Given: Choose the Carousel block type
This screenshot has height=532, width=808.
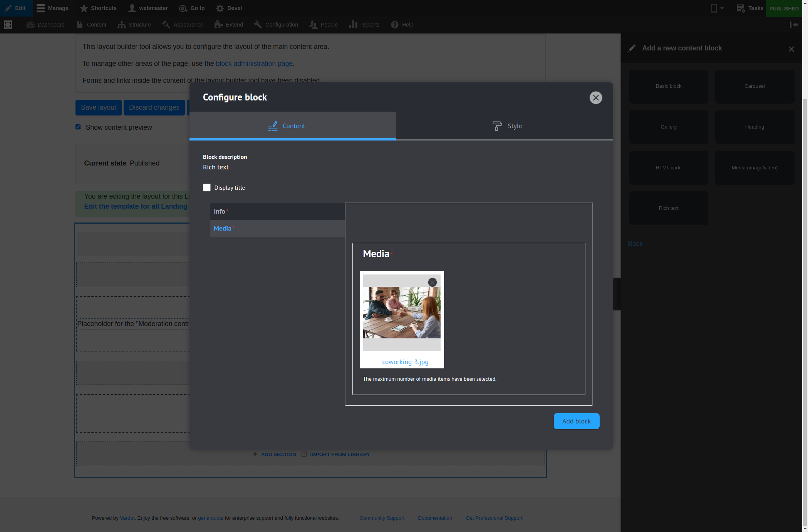Looking at the screenshot, I should (x=754, y=86).
